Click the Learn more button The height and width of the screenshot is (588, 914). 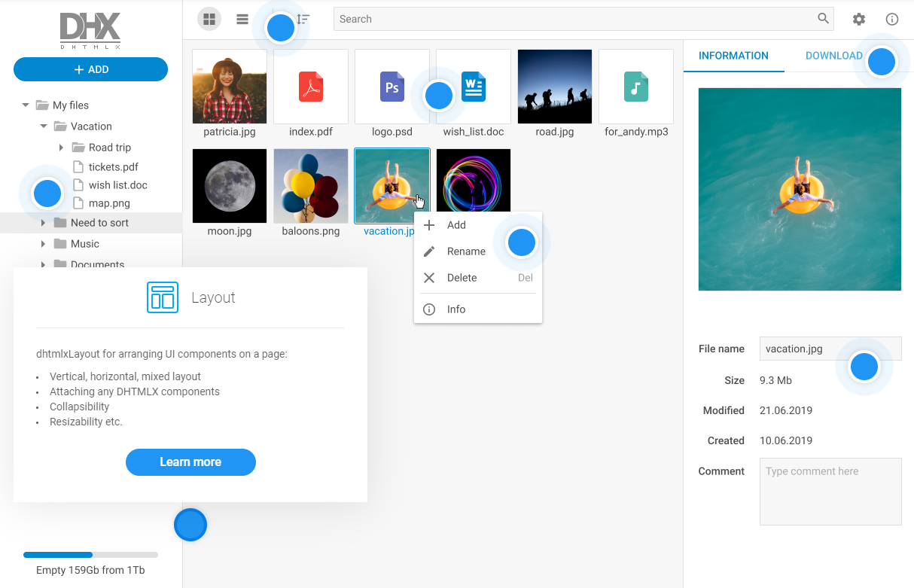190,462
